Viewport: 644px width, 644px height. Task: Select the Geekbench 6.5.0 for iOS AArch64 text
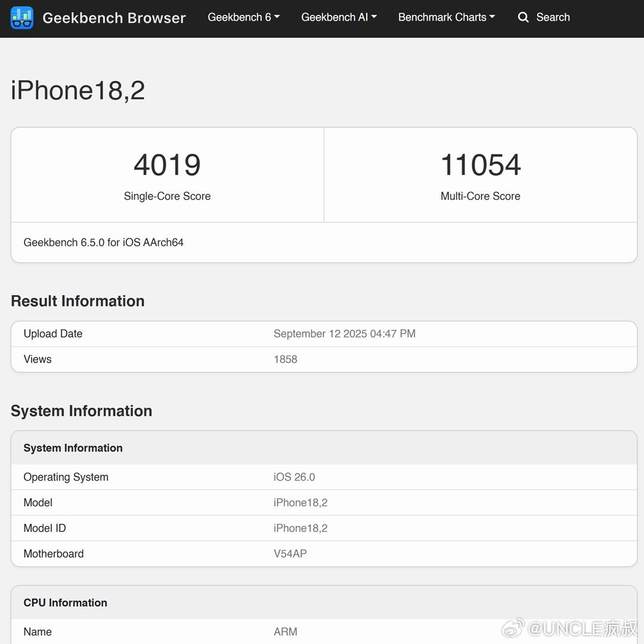click(x=104, y=242)
